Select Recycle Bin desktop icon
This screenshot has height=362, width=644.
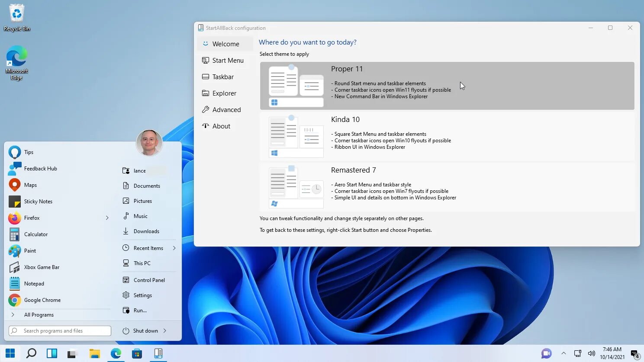pyautogui.click(x=17, y=18)
